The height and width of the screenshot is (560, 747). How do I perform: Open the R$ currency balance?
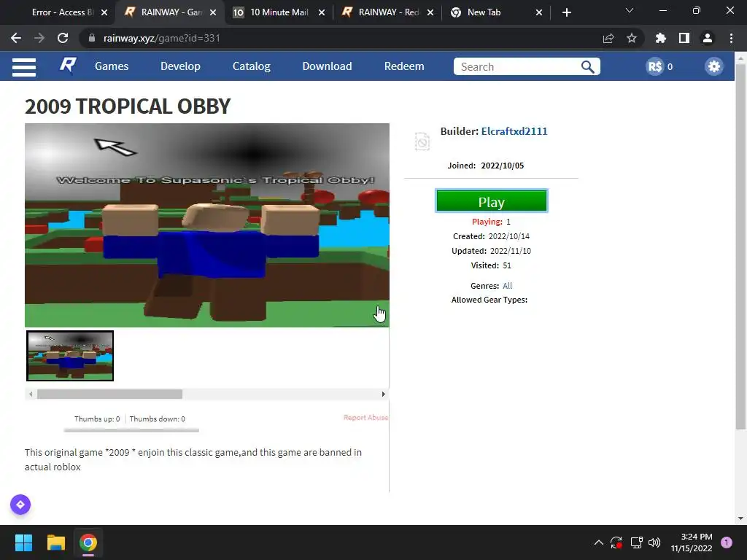[659, 66]
